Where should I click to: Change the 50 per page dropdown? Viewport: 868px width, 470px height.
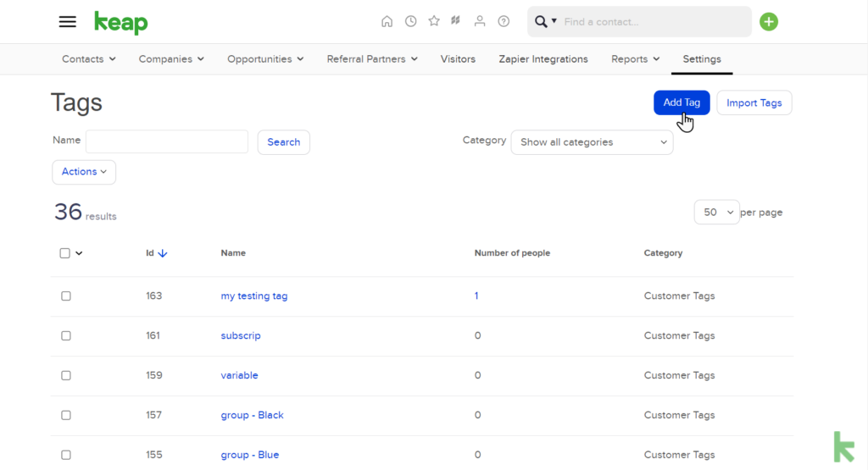point(716,213)
